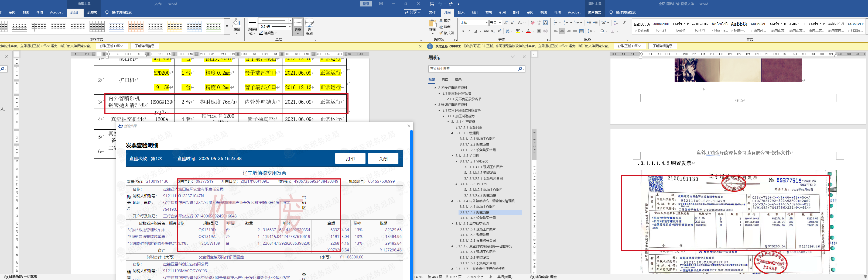
Task: Click the Cut (剪切) scissors icon
Action: pos(441,20)
